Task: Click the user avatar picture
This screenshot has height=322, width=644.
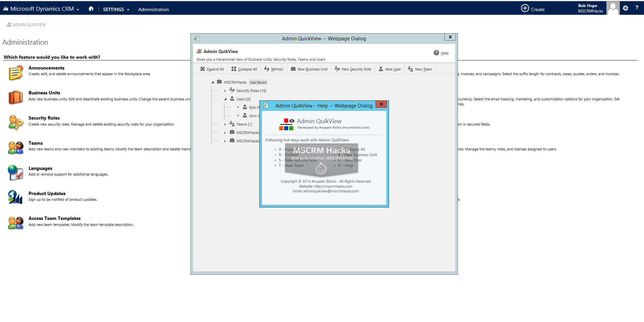Action: point(613,8)
